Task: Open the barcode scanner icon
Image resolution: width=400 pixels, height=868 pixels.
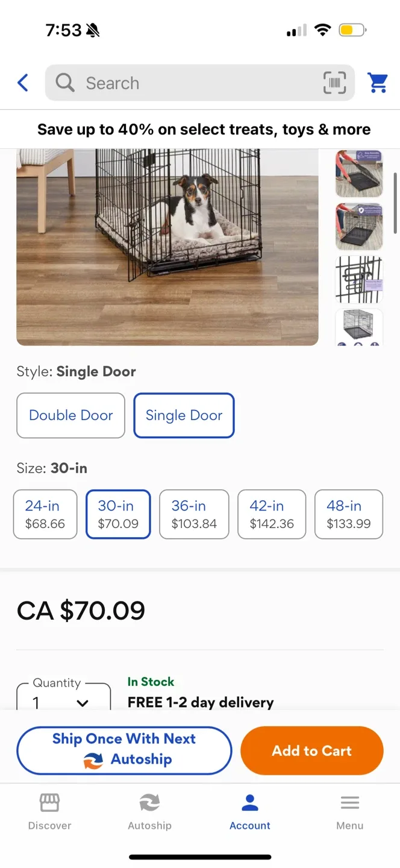Action: [x=334, y=83]
